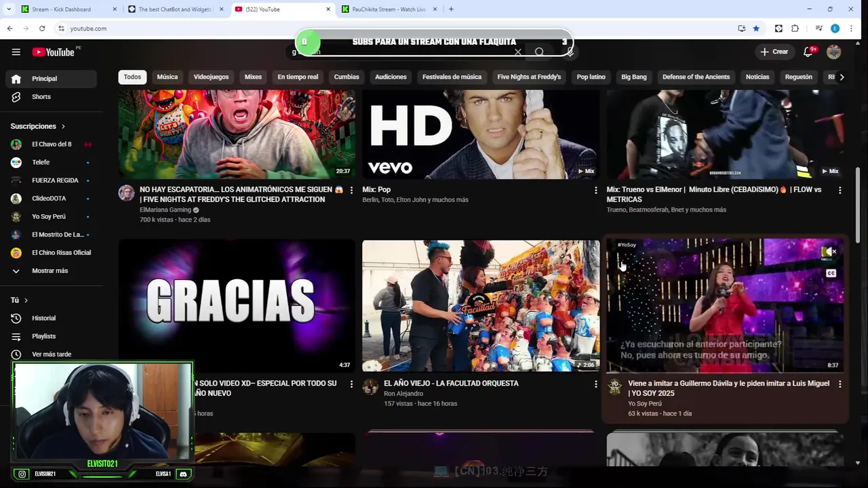Expand the Tú section arrow

click(x=26, y=300)
